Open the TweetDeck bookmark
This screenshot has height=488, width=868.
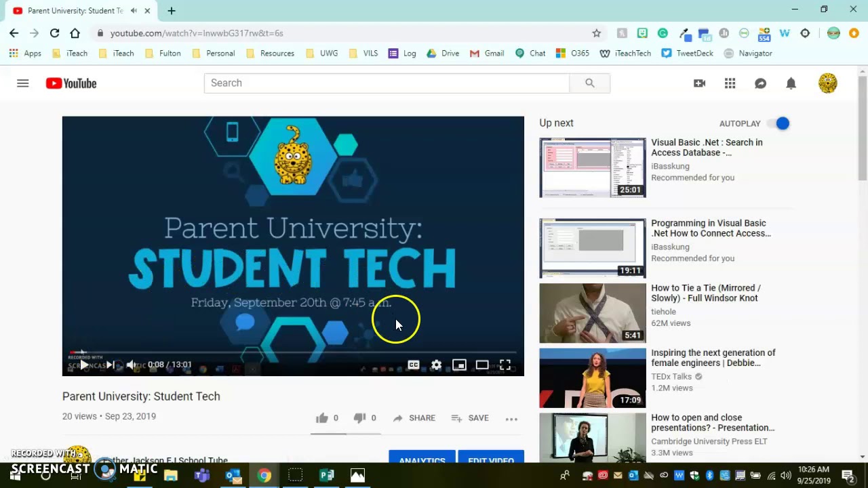point(687,53)
